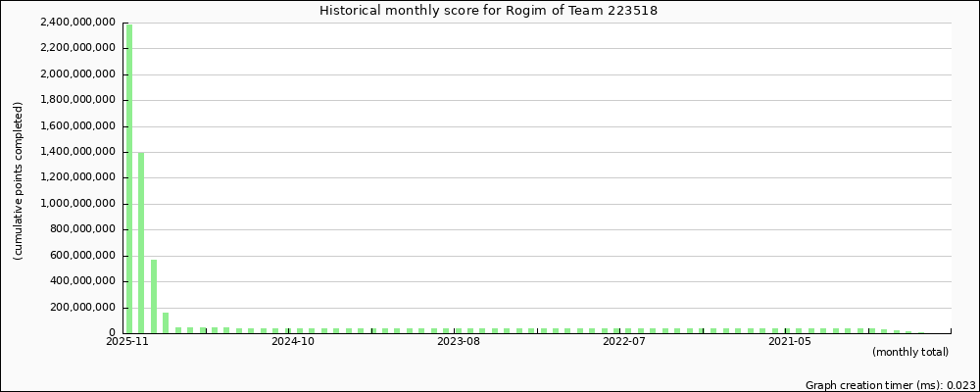
Task: Click the Graph creation timer text
Action: [x=890, y=385]
